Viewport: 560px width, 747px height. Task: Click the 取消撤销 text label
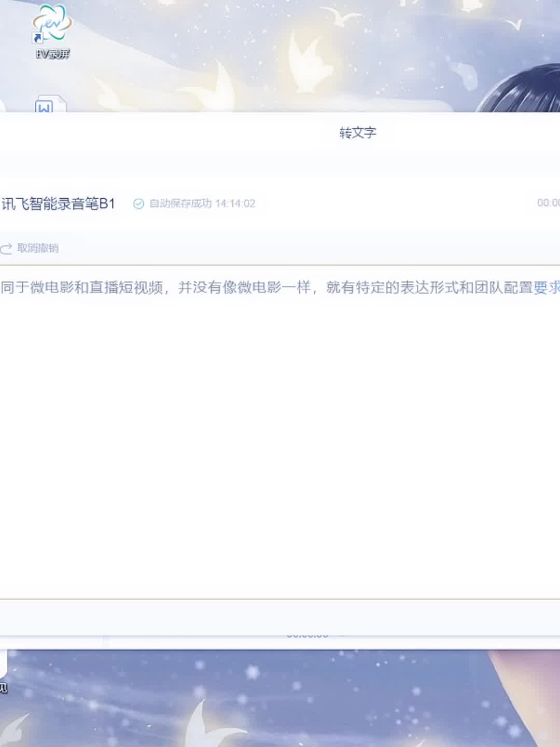(x=38, y=248)
